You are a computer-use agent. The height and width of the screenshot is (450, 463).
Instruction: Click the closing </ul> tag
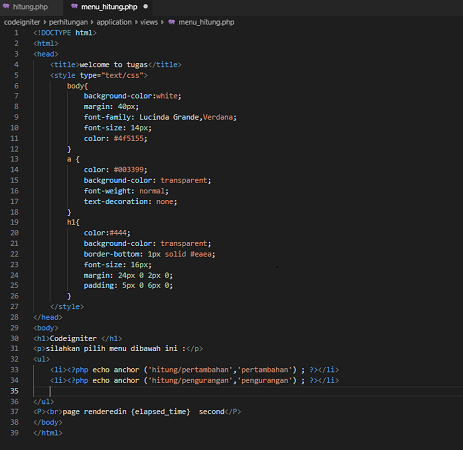tap(43, 401)
